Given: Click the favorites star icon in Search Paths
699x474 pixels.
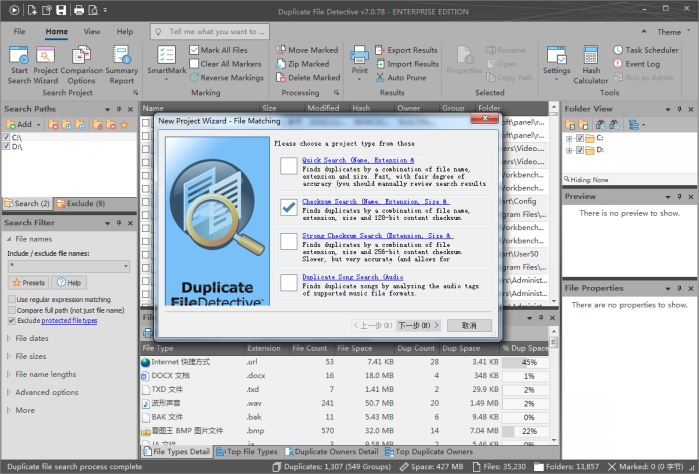Looking at the screenshot, I should point(124,124).
